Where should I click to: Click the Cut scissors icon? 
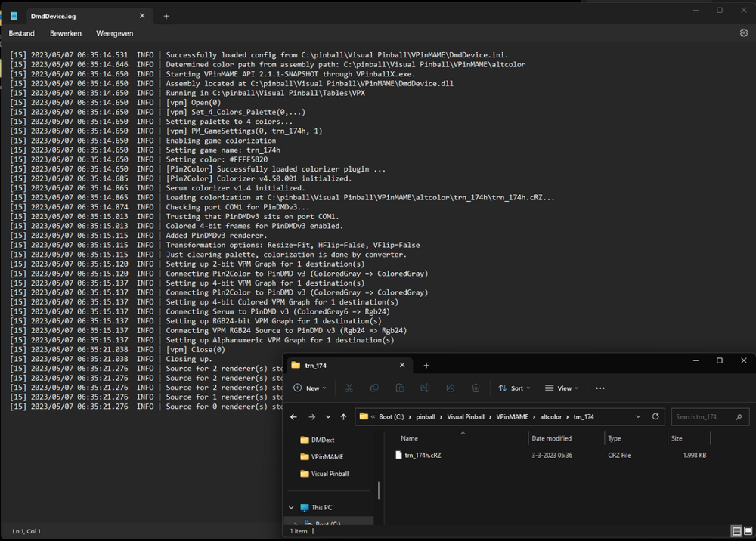pos(349,388)
